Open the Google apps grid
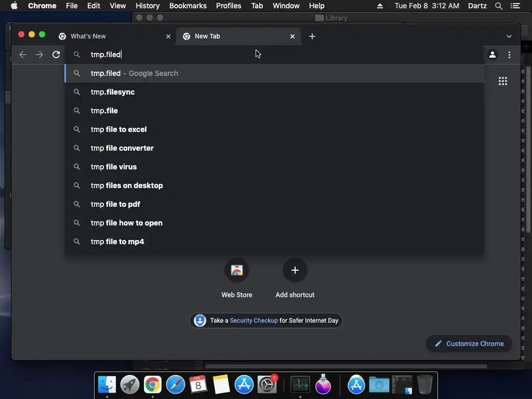The height and width of the screenshot is (399, 532). [x=503, y=81]
